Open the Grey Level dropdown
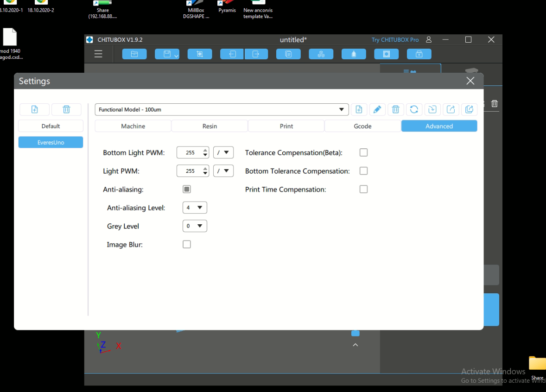Viewport: 546px width, 392px height. click(x=195, y=226)
